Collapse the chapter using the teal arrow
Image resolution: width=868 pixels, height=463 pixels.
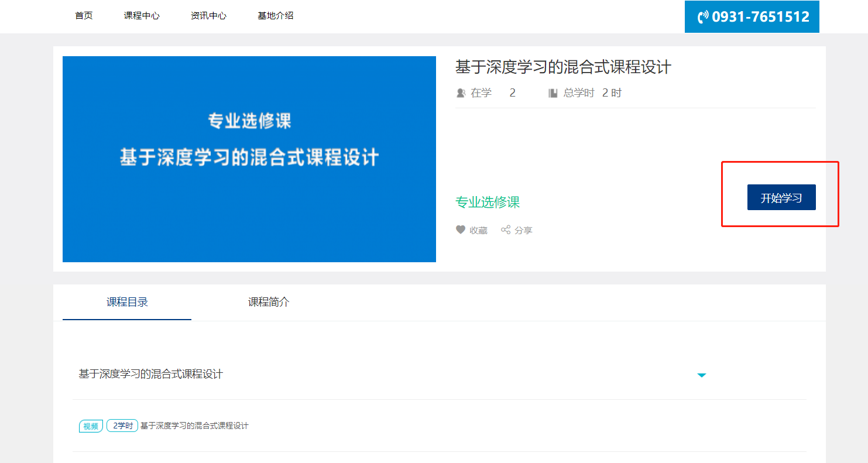(702, 375)
